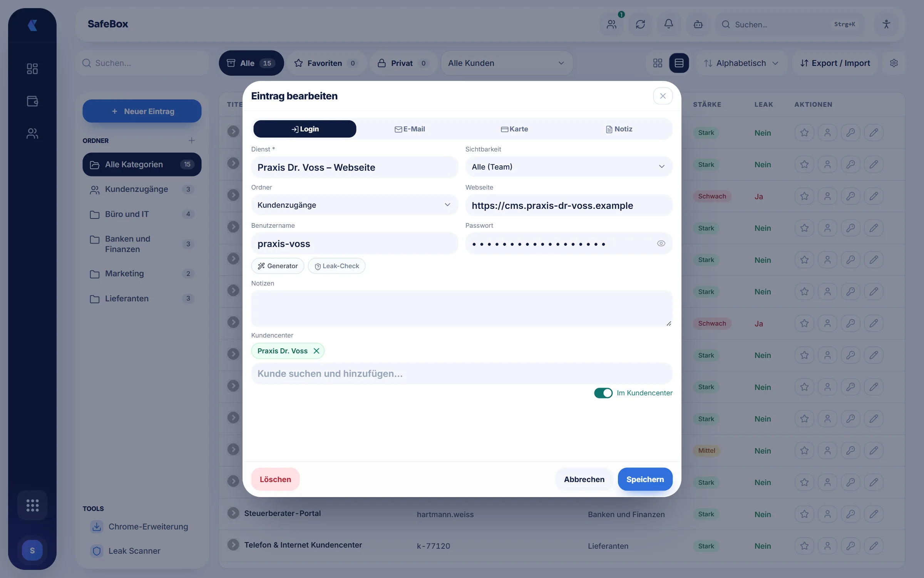
Task: Click the Notizen text area
Action: 462,308
